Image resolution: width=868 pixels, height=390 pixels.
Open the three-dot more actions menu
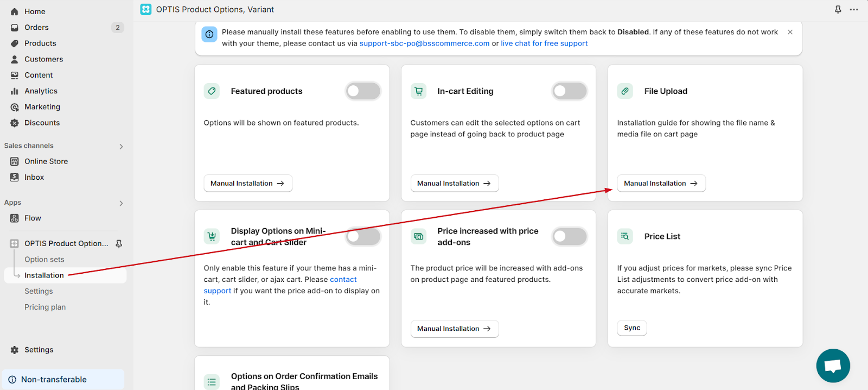(854, 10)
